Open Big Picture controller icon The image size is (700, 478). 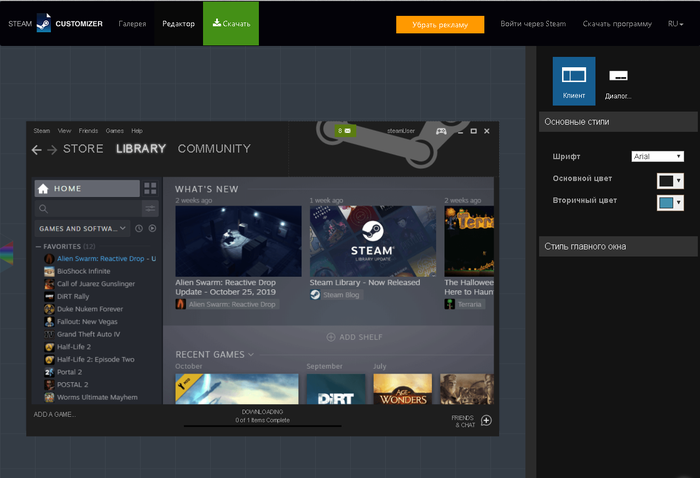coord(441,131)
